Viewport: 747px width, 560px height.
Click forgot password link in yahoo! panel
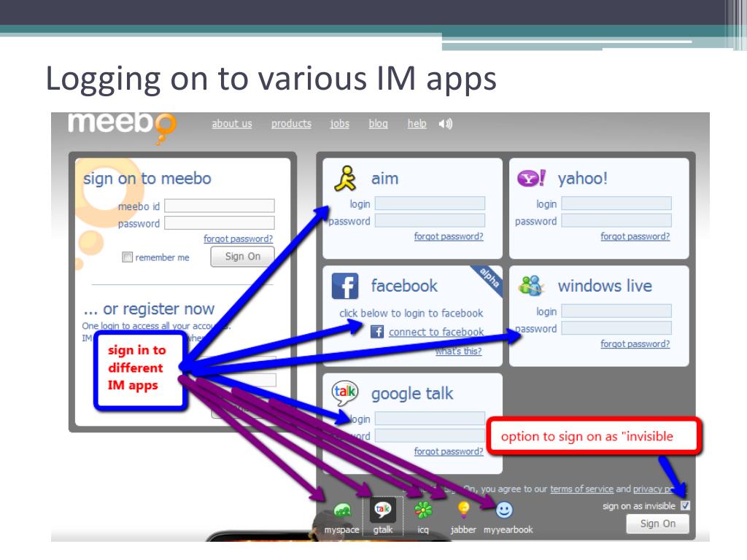click(635, 236)
